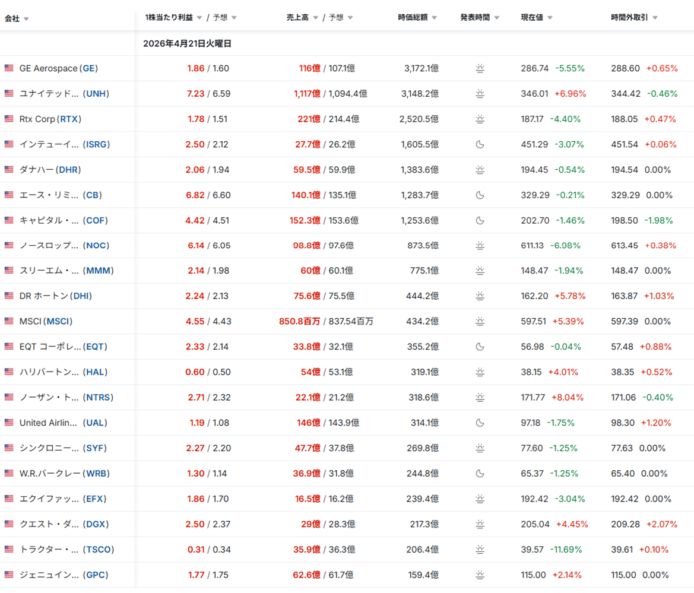The height and width of the screenshot is (593, 694).
Task: Click the US flag icon in the TSCO row
Action: point(9,549)
